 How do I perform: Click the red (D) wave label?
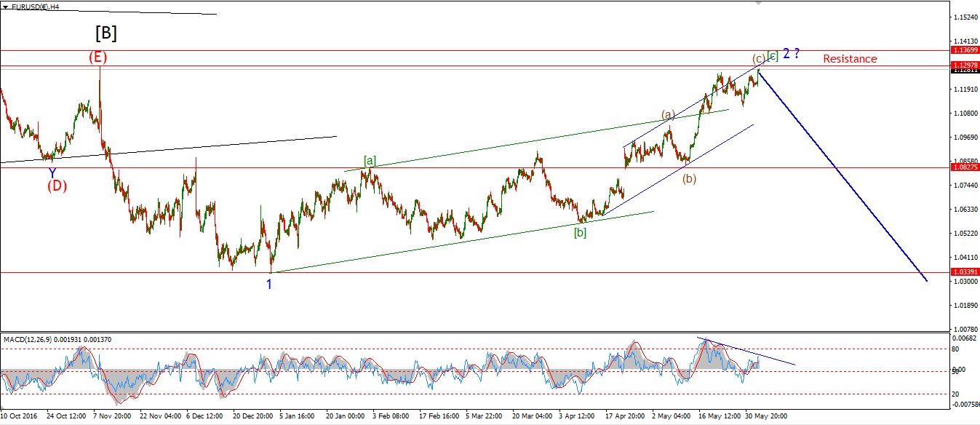57,186
